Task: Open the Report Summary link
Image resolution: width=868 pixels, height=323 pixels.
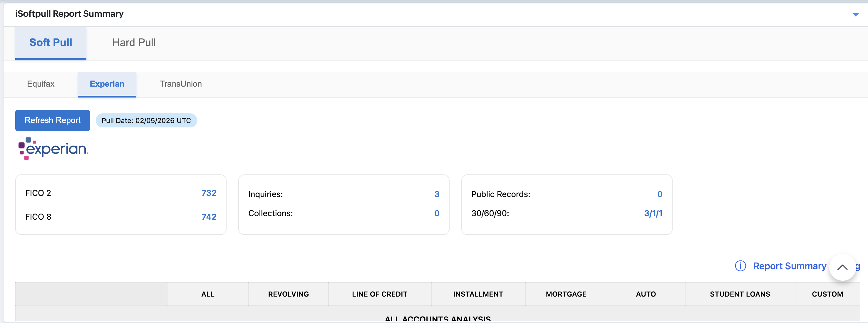Action: coord(790,266)
